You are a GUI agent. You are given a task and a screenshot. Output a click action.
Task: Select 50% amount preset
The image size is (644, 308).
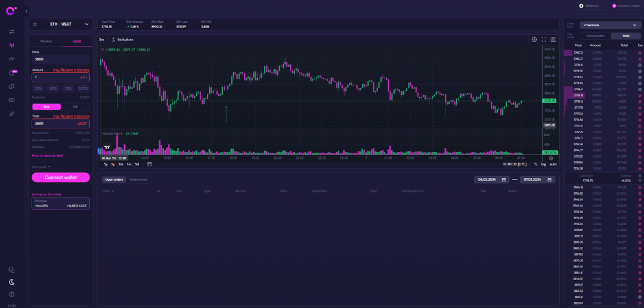(53, 88)
